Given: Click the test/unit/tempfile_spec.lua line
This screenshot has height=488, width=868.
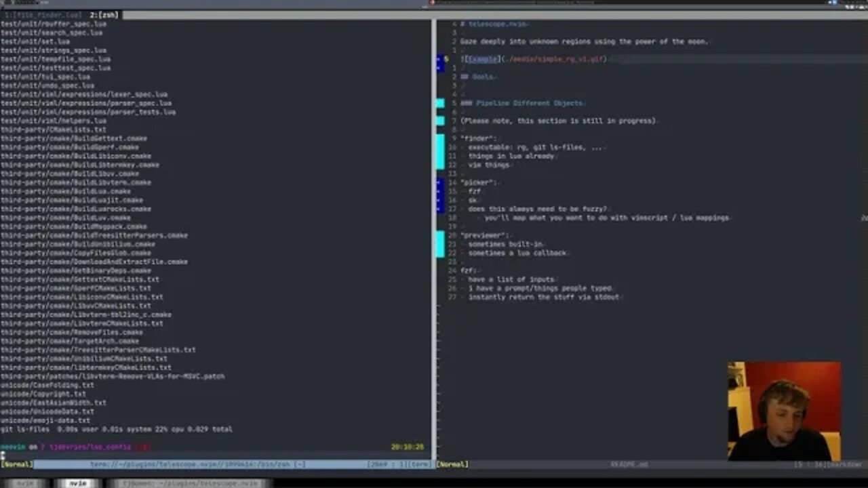Looking at the screenshot, I should point(56,59).
